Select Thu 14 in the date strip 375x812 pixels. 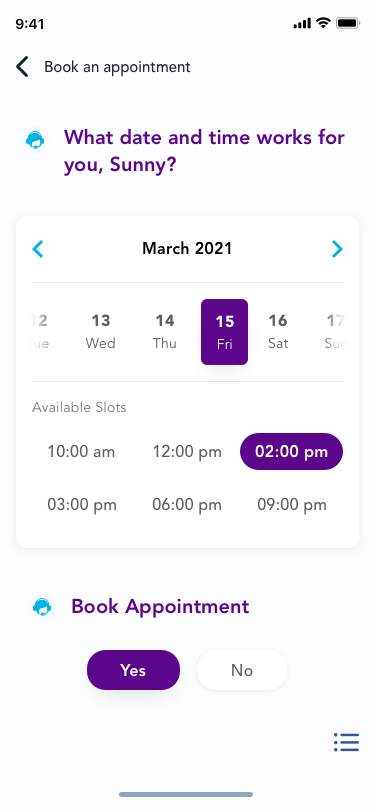click(x=165, y=331)
